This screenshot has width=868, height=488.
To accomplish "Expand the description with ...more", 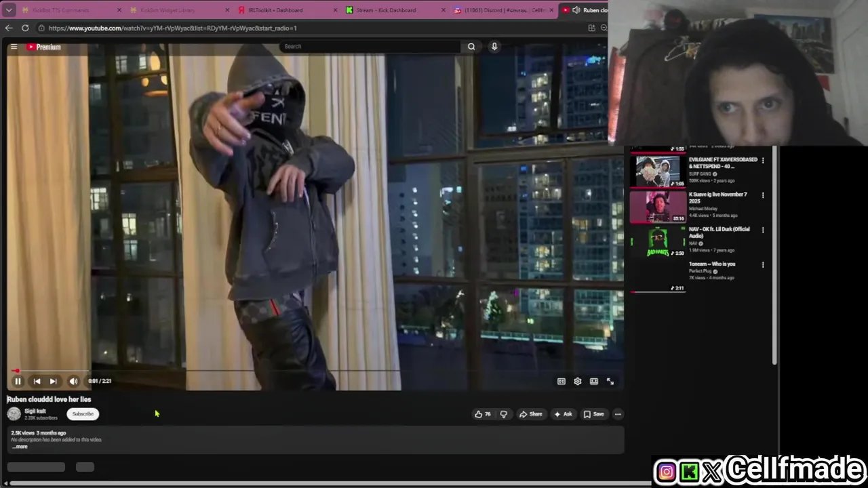I will pos(20,447).
